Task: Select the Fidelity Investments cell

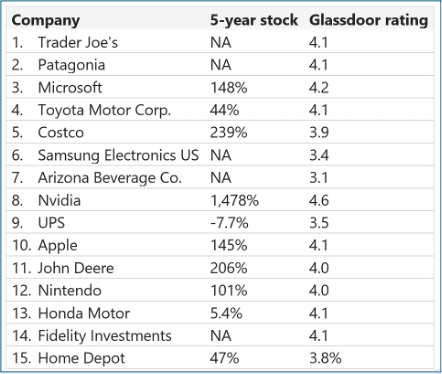Action: pyautogui.click(x=104, y=336)
